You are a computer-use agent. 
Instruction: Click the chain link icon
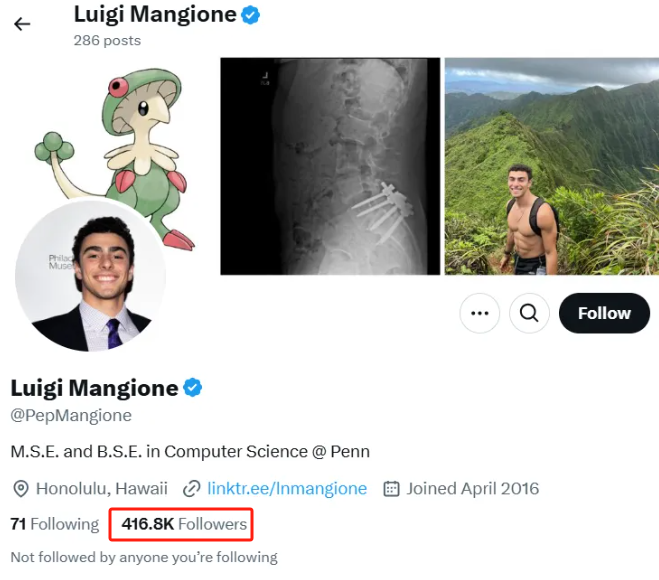tap(191, 489)
